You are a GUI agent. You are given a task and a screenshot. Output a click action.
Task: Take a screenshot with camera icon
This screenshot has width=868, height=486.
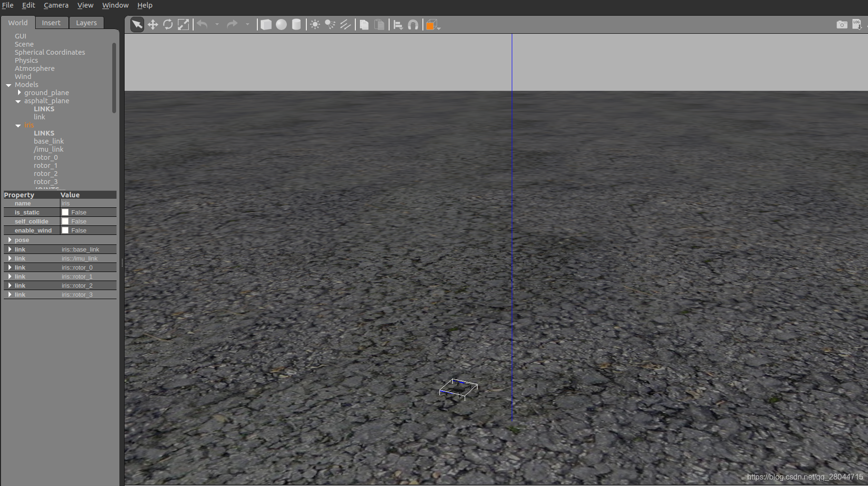click(x=842, y=24)
